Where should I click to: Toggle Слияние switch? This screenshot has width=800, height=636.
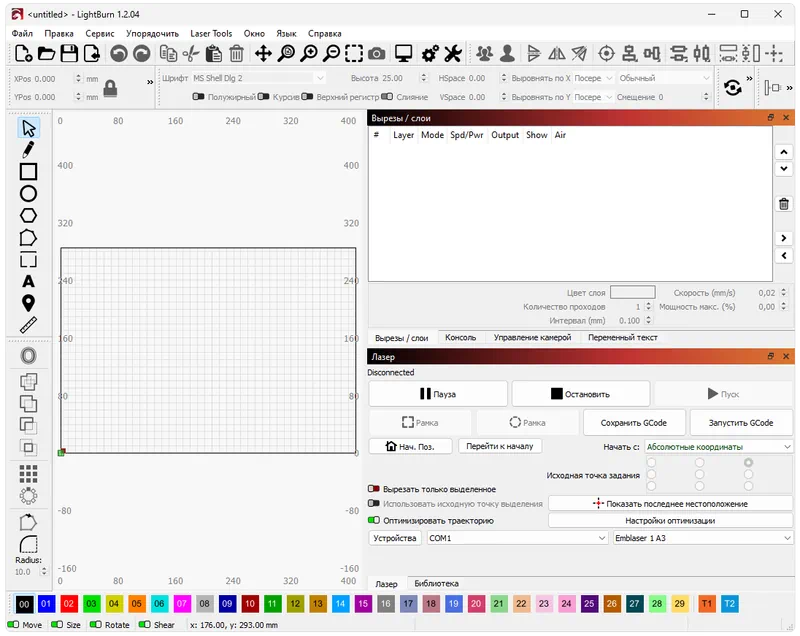click(387, 97)
